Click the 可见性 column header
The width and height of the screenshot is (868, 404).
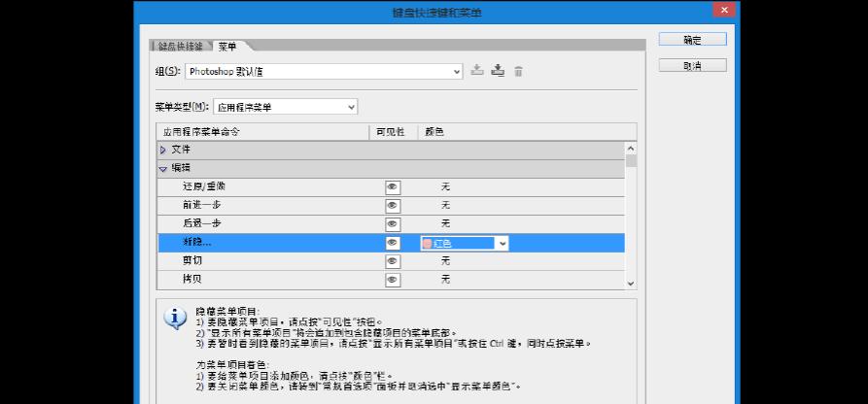tap(393, 132)
